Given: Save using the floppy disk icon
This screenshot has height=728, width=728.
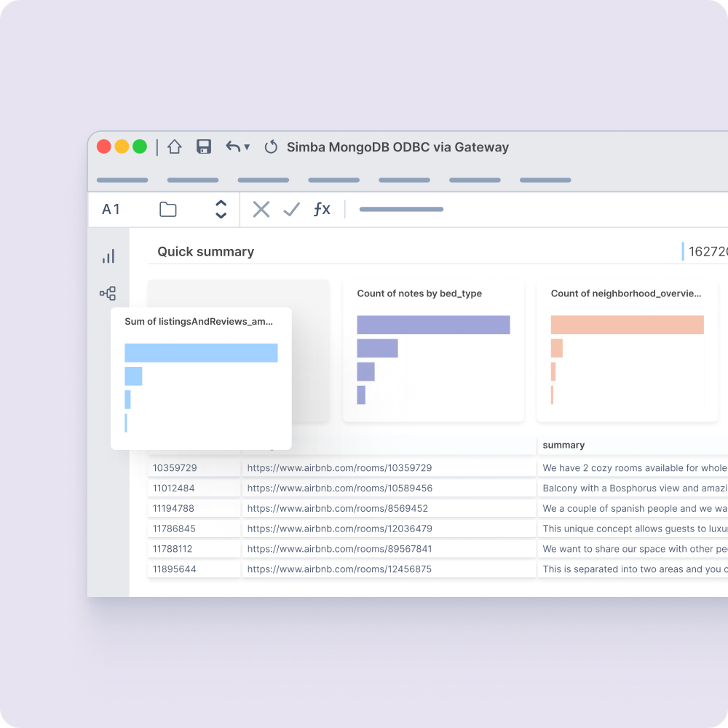Looking at the screenshot, I should click(x=204, y=147).
